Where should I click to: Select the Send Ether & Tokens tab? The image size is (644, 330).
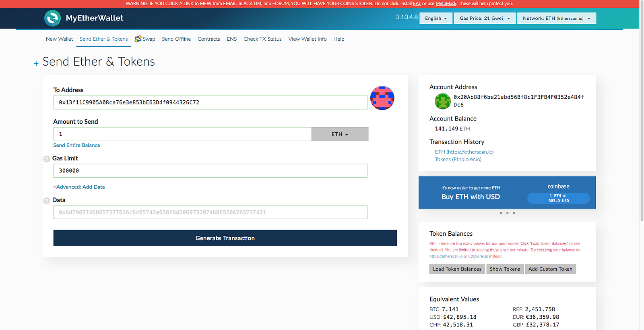104,39
